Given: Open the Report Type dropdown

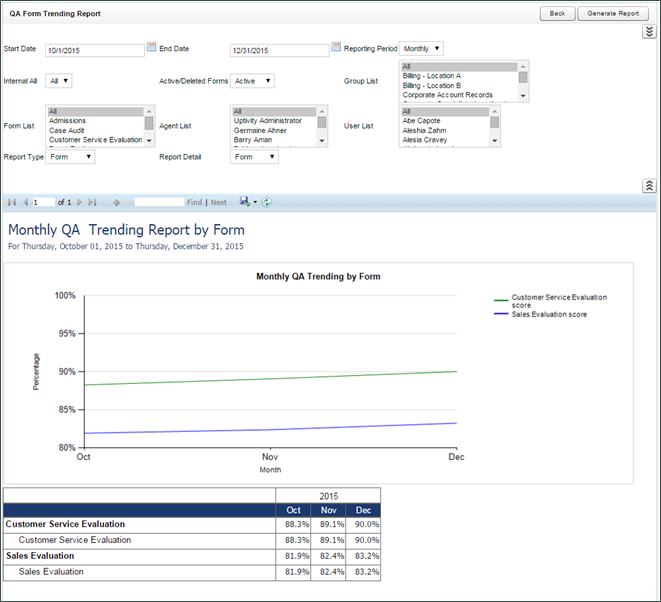Looking at the screenshot, I should point(70,157).
